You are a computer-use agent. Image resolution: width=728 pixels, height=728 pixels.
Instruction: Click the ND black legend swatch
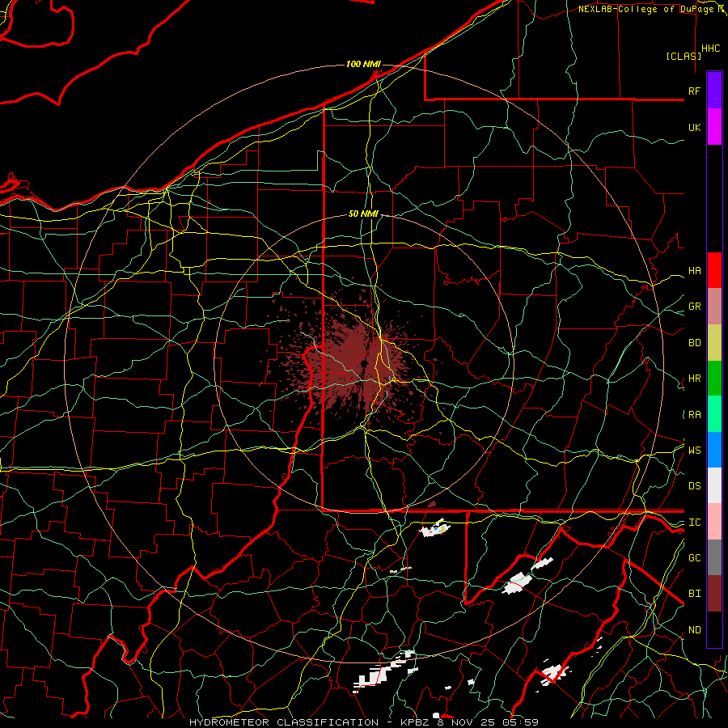[714, 629]
